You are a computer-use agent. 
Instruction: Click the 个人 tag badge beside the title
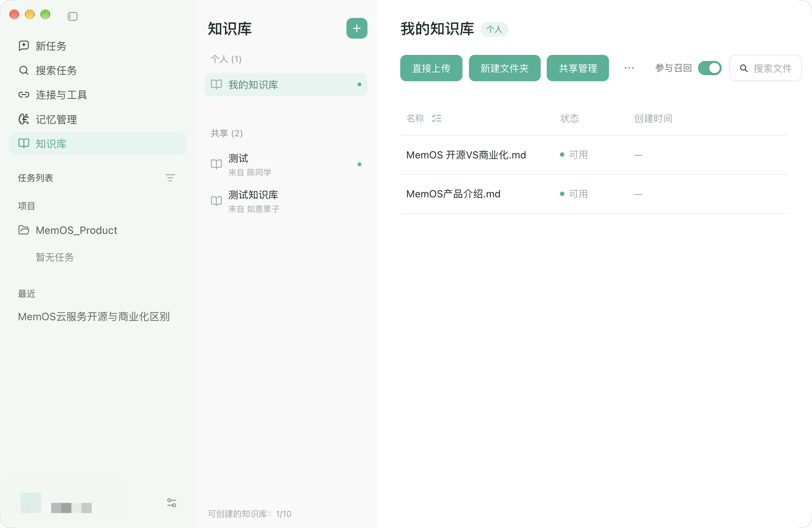point(494,29)
